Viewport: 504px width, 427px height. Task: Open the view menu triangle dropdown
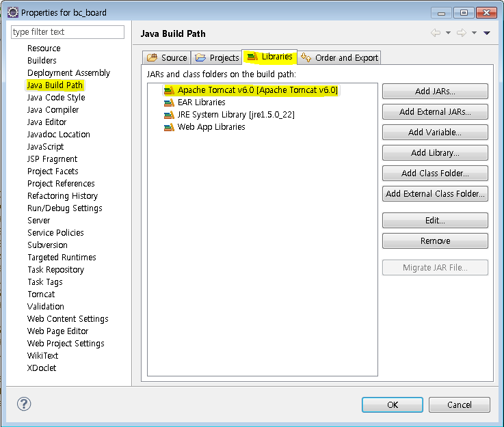pyautogui.click(x=487, y=33)
